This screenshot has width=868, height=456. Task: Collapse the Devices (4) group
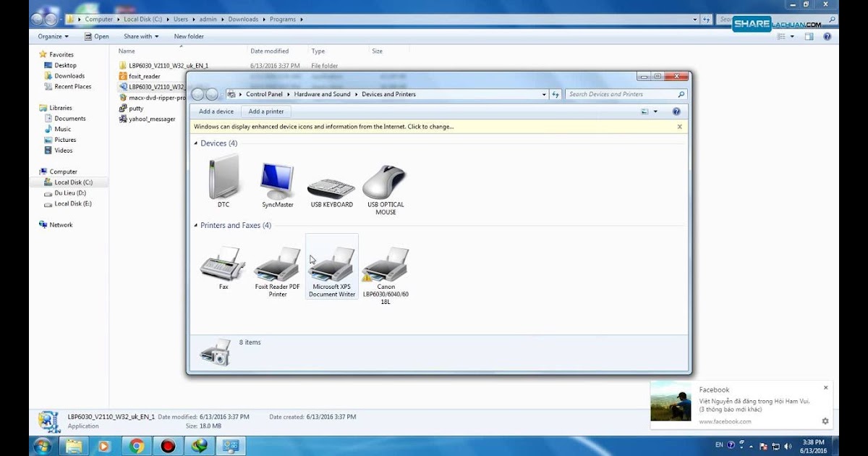tap(196, 143)
